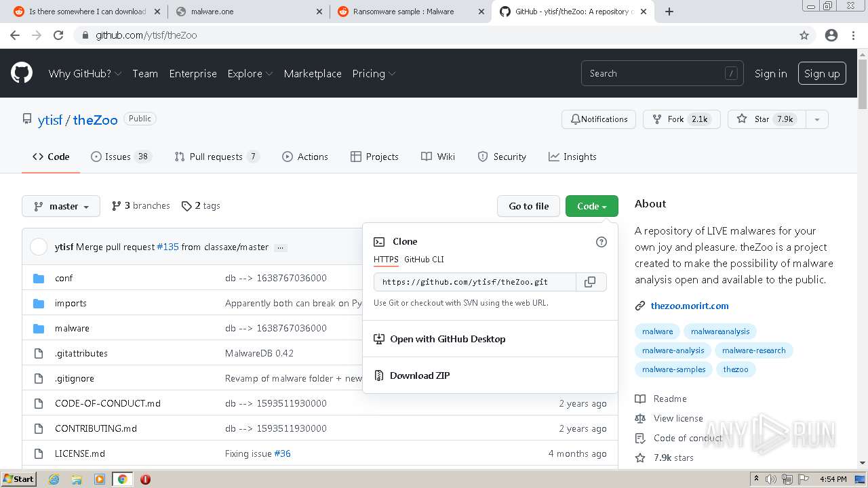Open thezoo.morirt.com website link
Image resolution: width=868 pixels, height=488 pixels.
(x=690, y=306)
